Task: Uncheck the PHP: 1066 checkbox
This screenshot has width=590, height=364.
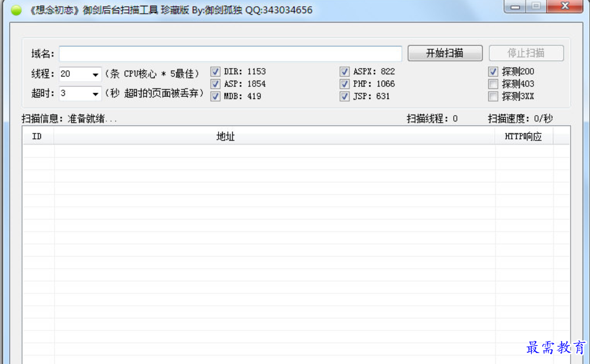Action: pos(344,84)
